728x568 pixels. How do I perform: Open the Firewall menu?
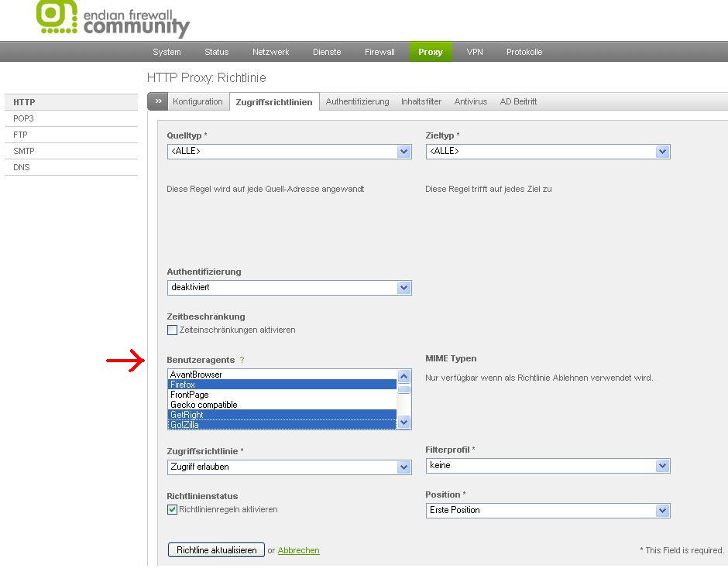pos(379,52)
